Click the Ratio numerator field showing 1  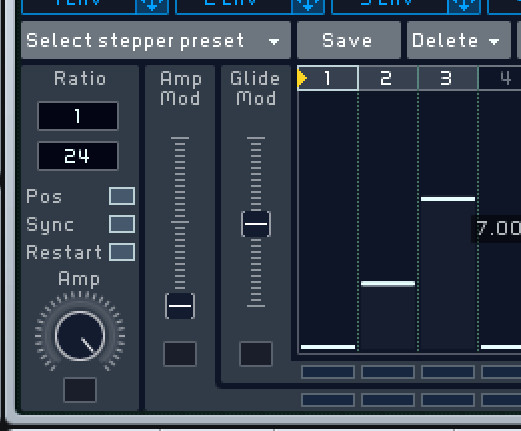(x=78, y=116)
